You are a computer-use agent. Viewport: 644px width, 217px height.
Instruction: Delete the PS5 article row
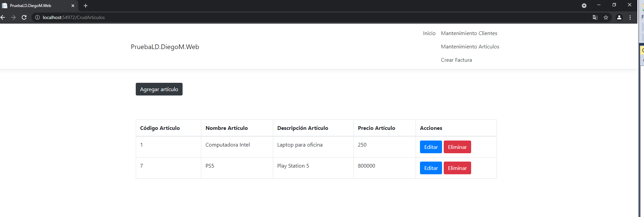point(457,168)
